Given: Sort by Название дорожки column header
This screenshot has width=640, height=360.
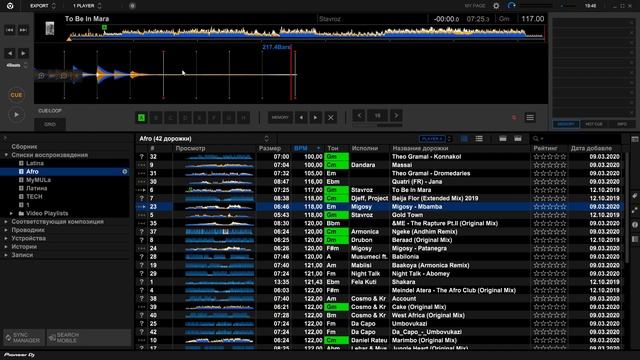Looking at the screenshot, I should pyautogui.click(x=420, y=149).
